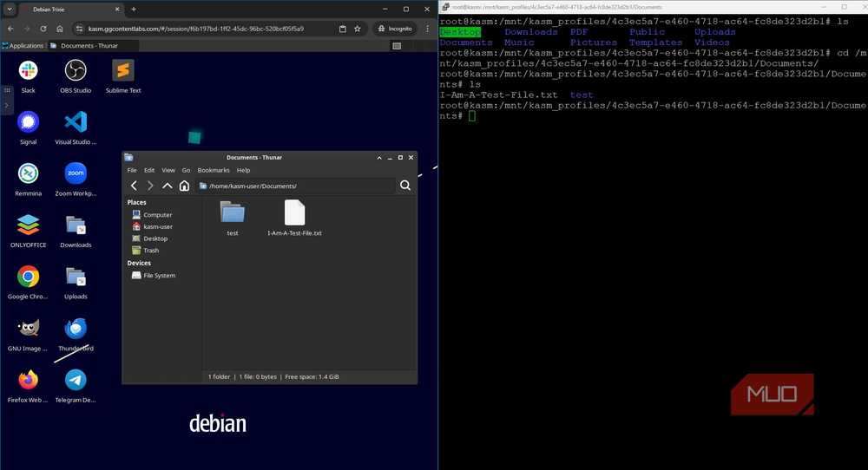Launch OBS Studio from the desktop
This screenshot has width=868, height=470.
(76, 71)
